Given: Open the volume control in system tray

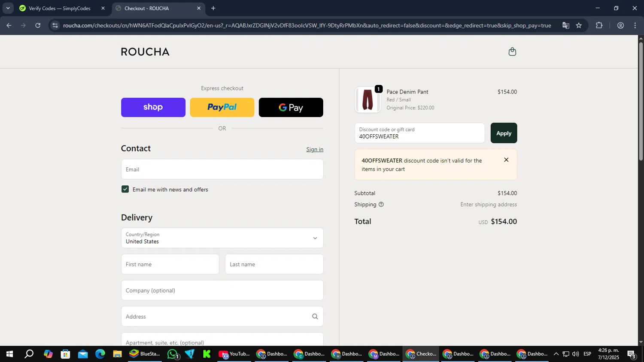Looking at the screenshot, I should coord(575,354).
